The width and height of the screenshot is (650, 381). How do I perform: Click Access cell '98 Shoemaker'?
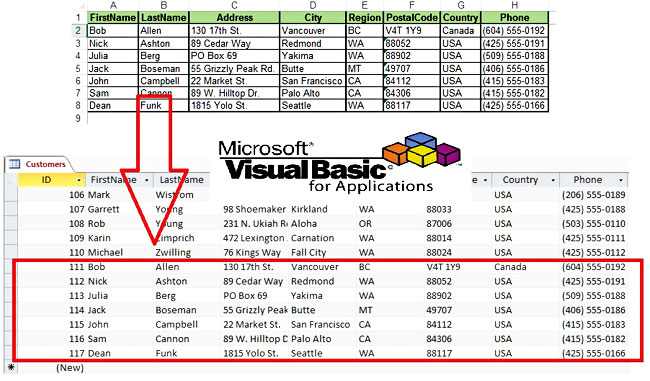click(255, 209)
